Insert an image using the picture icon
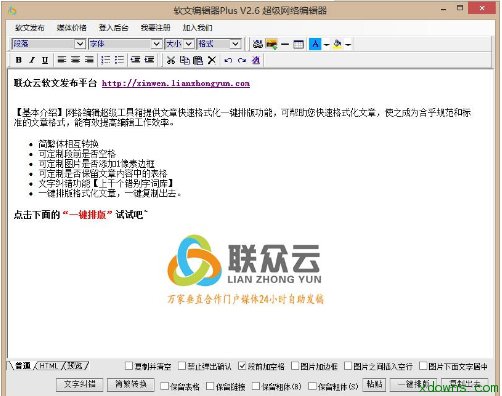502x396 pixels. tap(271, 44)
